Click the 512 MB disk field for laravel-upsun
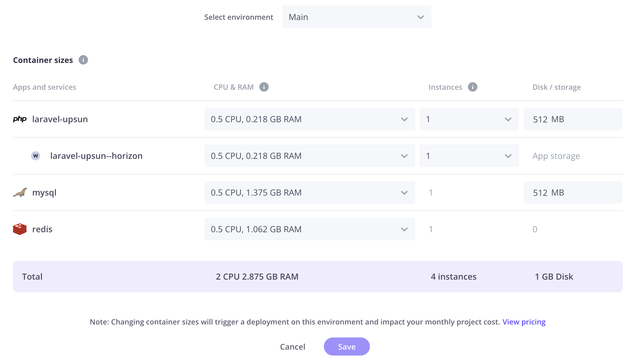This screenshot has width=637, height=364. (573, 119)
